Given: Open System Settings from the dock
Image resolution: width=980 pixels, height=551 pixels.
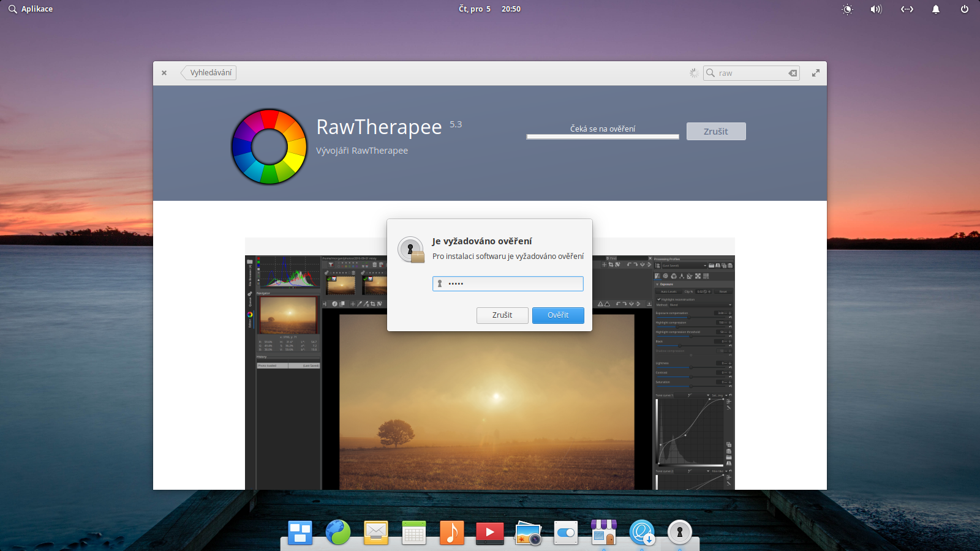Looking at the screenshot, I should (x=565, y=533).
